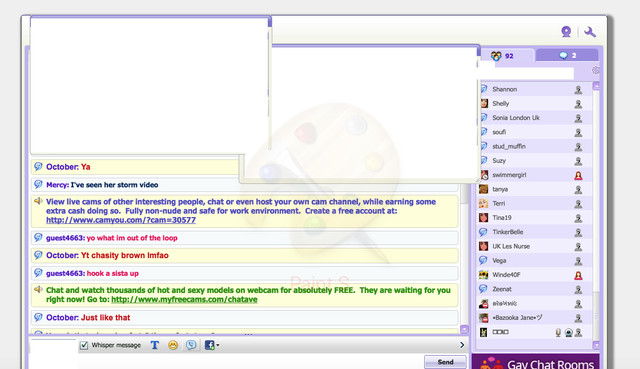This screenshot has height=369, width=640.
Task: Select user Shannon in the list
Action: click(x=535, y=89)
